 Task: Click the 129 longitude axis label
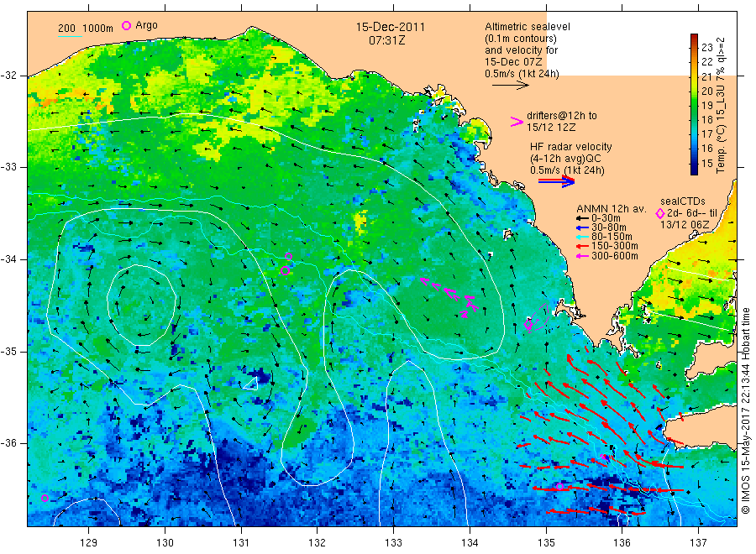(x=89, y=542)
